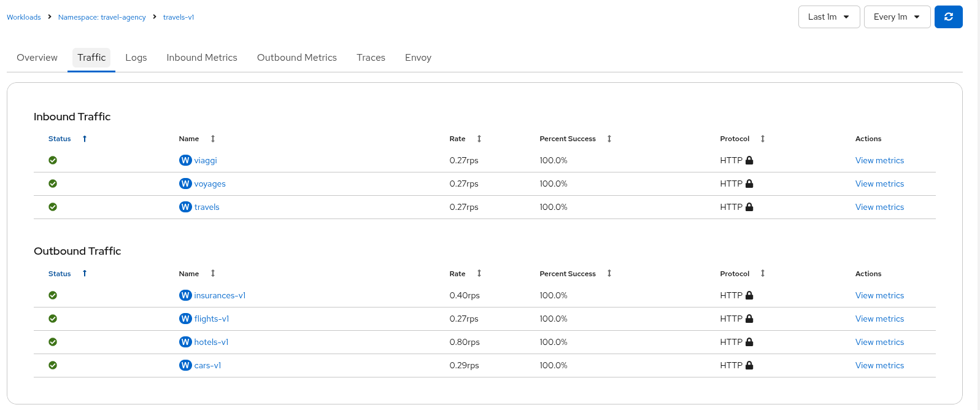Click the blue refresh icon button
980x410 pixels.
948,17
